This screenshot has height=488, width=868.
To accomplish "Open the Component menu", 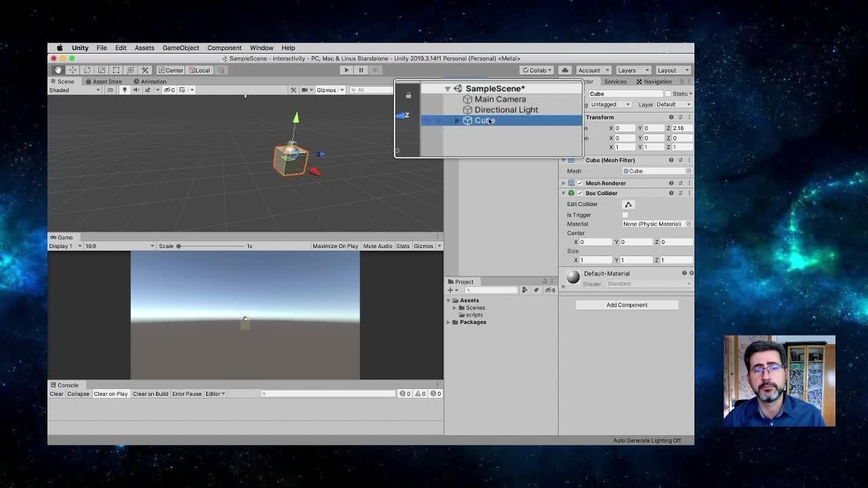I will tap(224, 48).
